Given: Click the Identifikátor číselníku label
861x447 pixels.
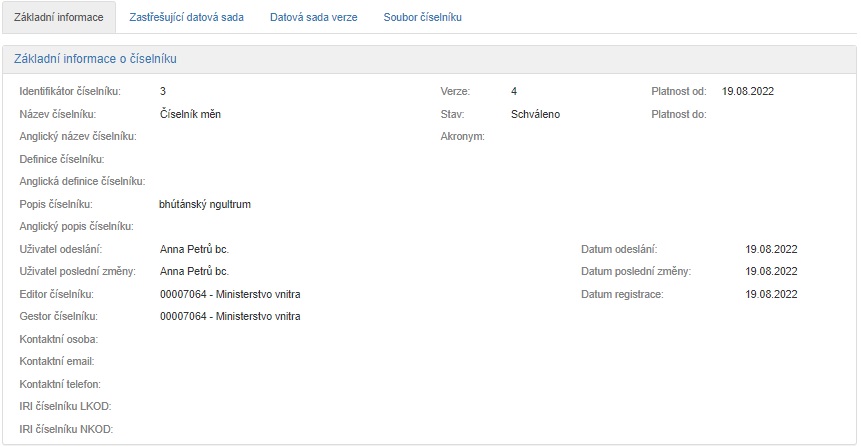Looking at the screenshot, I should pyautogui.click(x=70, y=91).
